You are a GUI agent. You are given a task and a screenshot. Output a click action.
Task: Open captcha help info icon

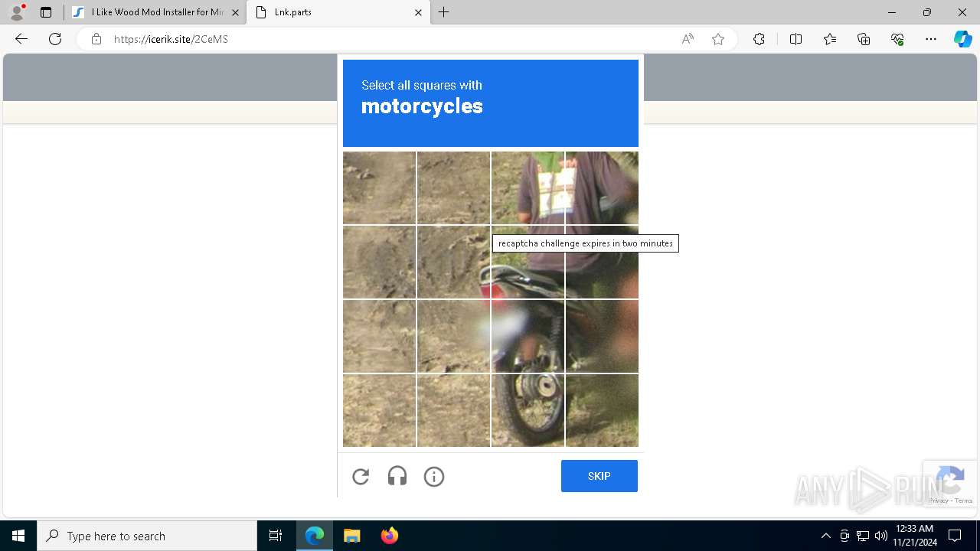pos(434,477)
